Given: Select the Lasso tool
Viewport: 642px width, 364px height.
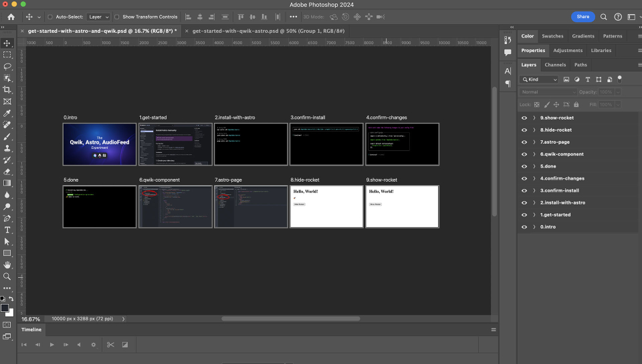Looking at the screenshot, I should click(x=7, y=66).
